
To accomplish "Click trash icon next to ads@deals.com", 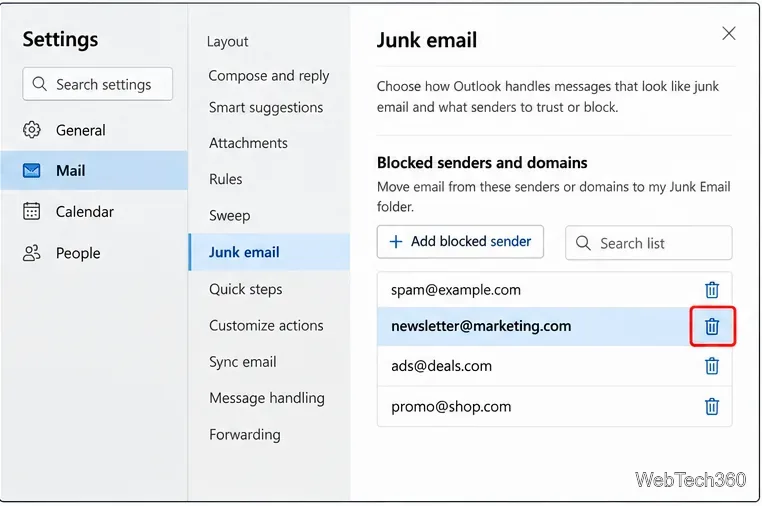I will [712, 366].
